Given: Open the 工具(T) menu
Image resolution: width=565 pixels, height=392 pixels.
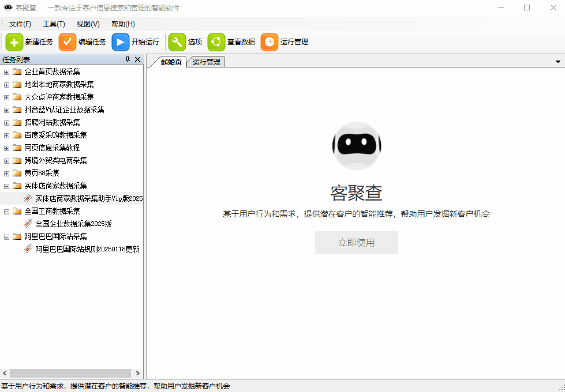Looking at the screenshot, I should pyautogui.click(x=54, y=24).
